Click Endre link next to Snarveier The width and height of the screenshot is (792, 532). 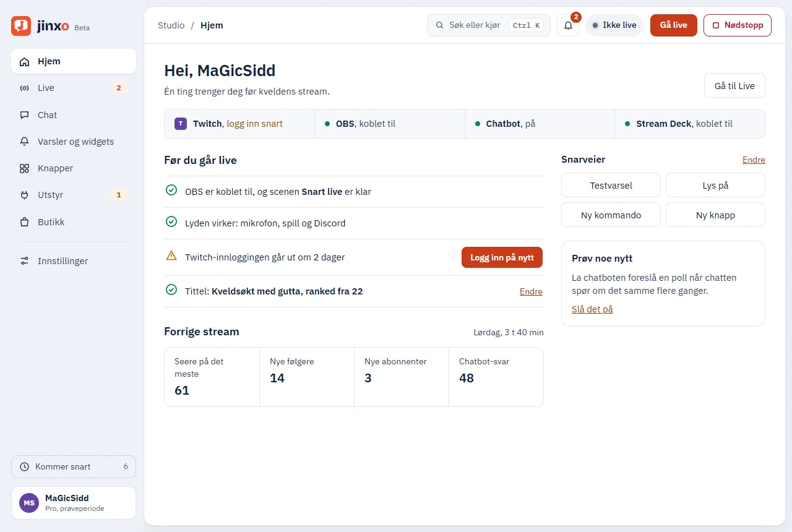(754, 160)
